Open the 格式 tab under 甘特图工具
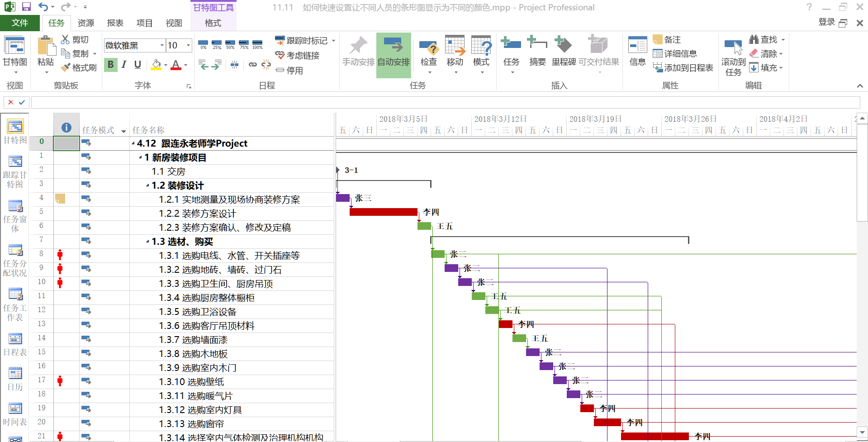The height and width of the screenshot is (442, 868). (x=212, y=23)
